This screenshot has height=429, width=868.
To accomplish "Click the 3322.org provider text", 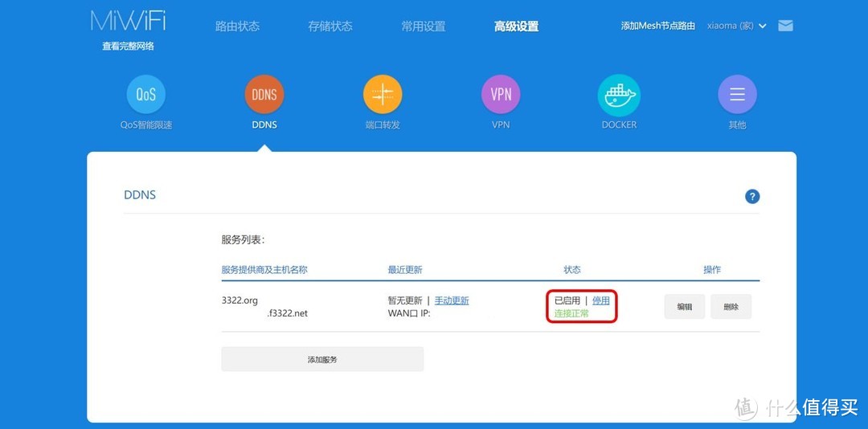I will [240, 300].
